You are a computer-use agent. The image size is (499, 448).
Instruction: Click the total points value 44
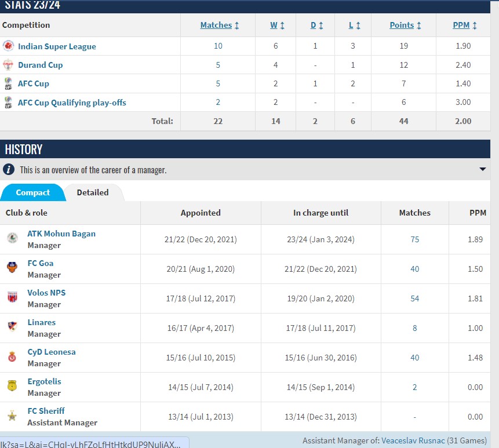click(403, 121)
